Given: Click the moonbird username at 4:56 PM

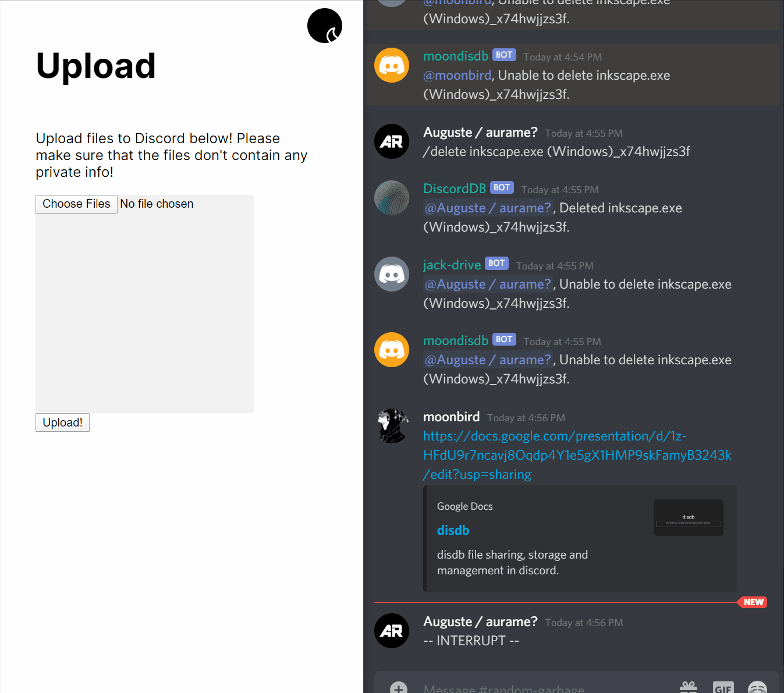Looking at the screenshot, I should click(x=452, y=417).
